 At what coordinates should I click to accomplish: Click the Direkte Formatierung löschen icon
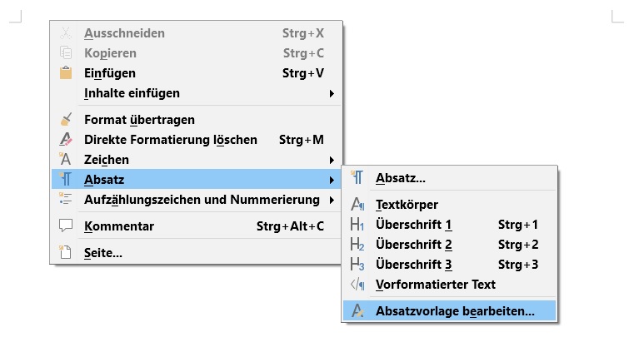point(67,140)
